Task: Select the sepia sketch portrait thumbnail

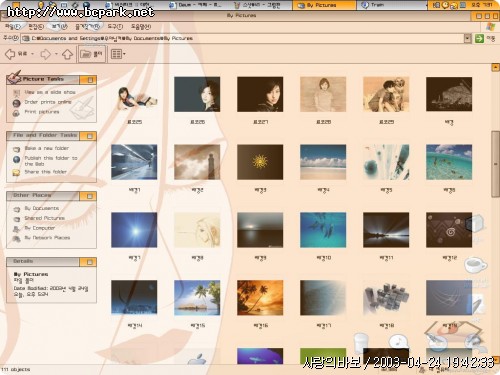Action: (x=323, y=94)
